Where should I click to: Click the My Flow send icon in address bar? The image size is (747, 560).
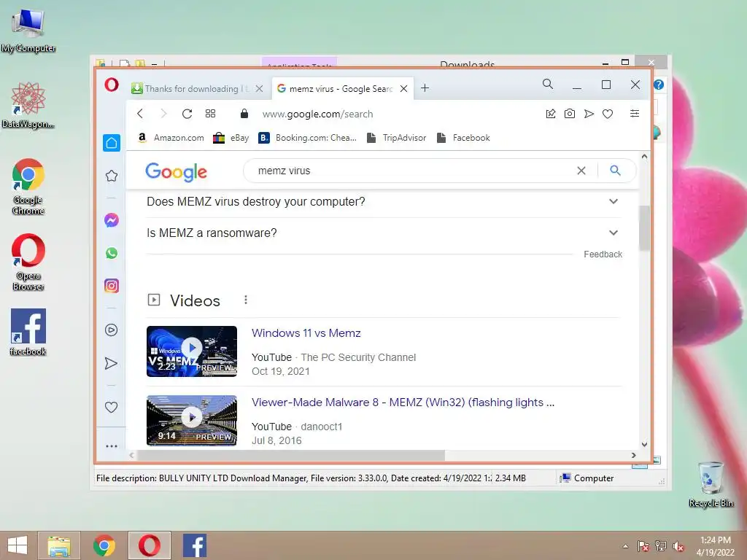[589, 113]
